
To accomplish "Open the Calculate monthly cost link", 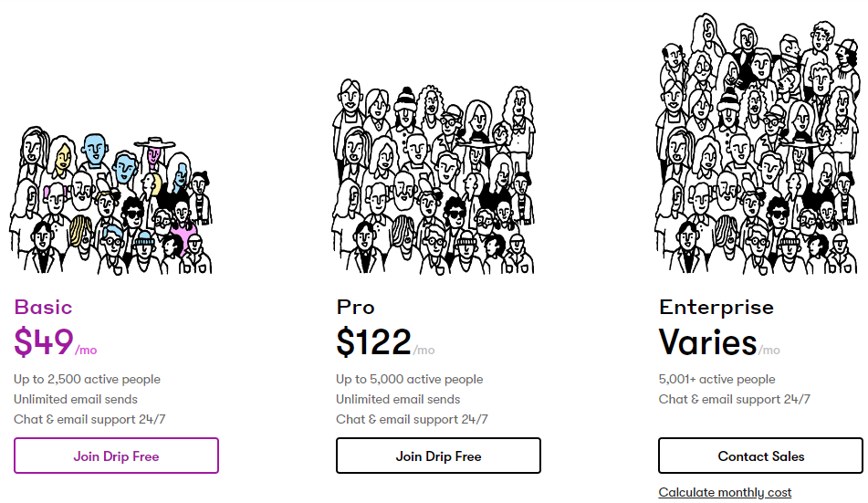I will 725,493.
